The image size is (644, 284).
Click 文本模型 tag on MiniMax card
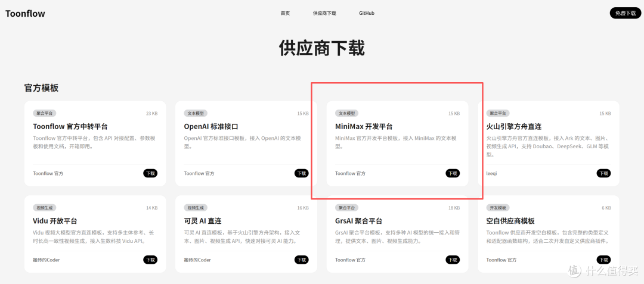346,113
